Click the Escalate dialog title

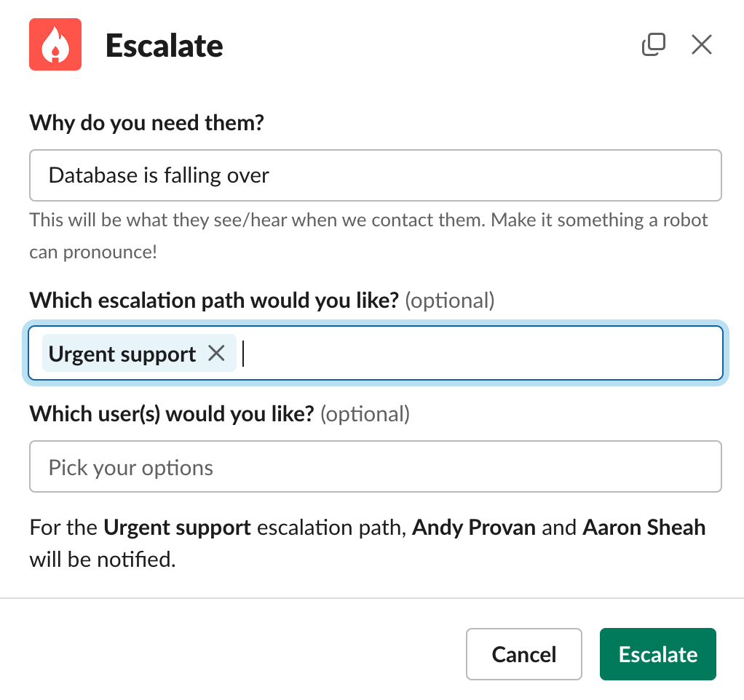pyautogui.click(x=165, y=46)
